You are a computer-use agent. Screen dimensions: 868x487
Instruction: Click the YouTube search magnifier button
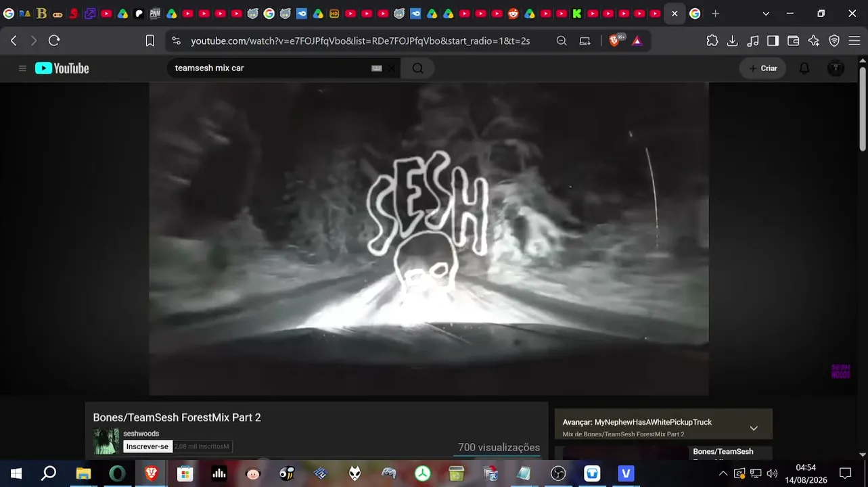(x=417, y=68)
